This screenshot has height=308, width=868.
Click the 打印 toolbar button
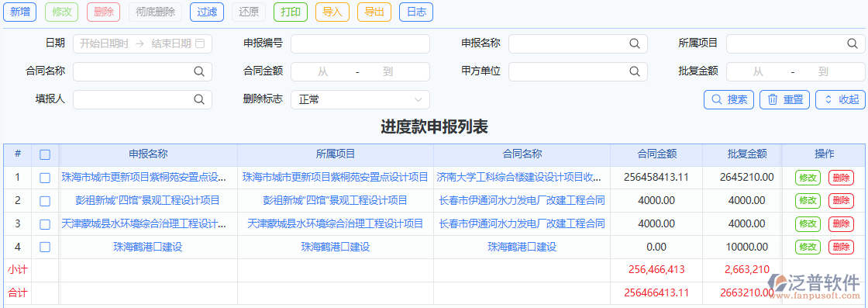point(291,12)
